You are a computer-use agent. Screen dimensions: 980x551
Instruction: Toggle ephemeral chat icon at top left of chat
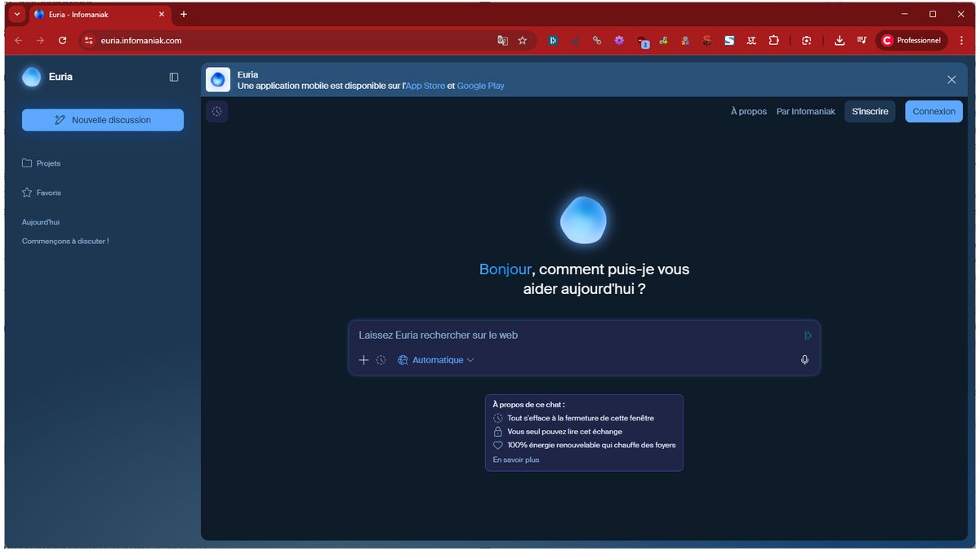coord(216,112)
